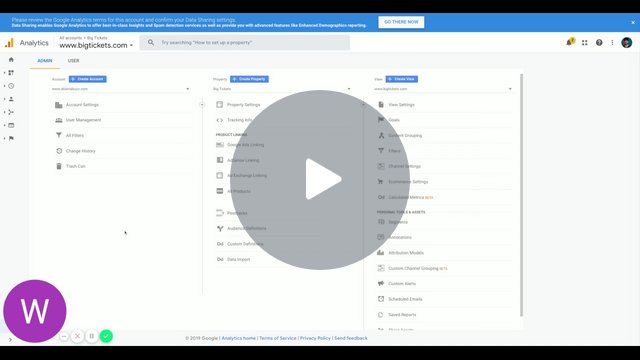Click the View Settings document icon

pyautogui.click(x=381, y=104)
